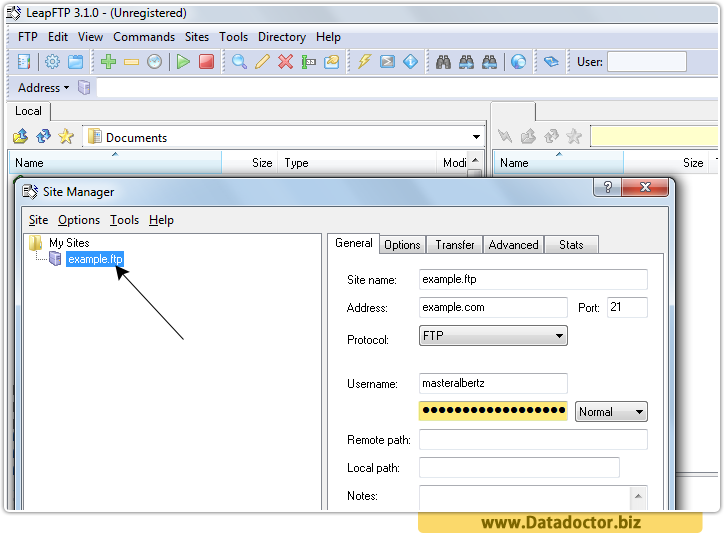Click the calendar scheduler toolbar icon
This screenshot has height=533, width=724.
(x=76, y=61)
